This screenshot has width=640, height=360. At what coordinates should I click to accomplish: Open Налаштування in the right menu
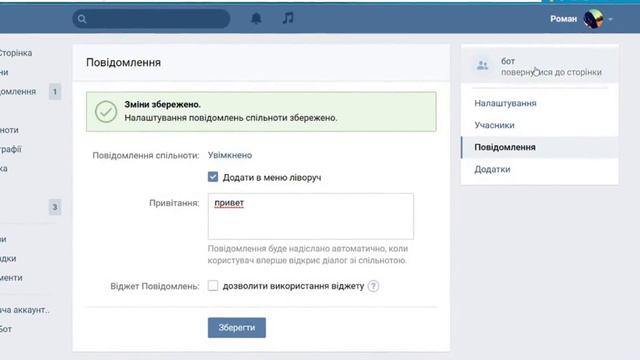pos(540,103)
